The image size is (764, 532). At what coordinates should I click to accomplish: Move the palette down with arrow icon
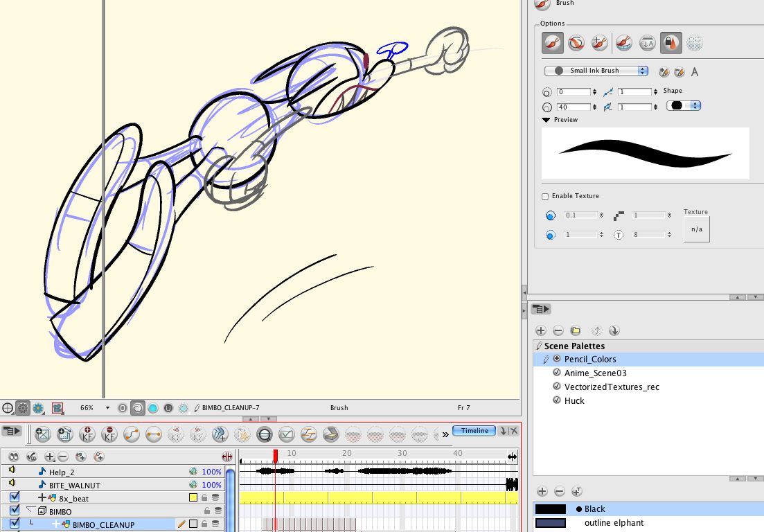tap(614, 330)
